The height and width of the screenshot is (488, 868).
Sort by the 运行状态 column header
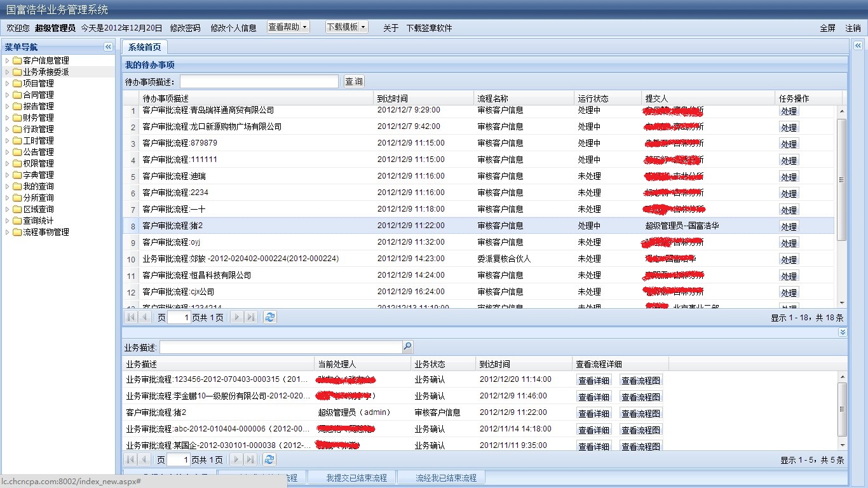coord(608,98)
